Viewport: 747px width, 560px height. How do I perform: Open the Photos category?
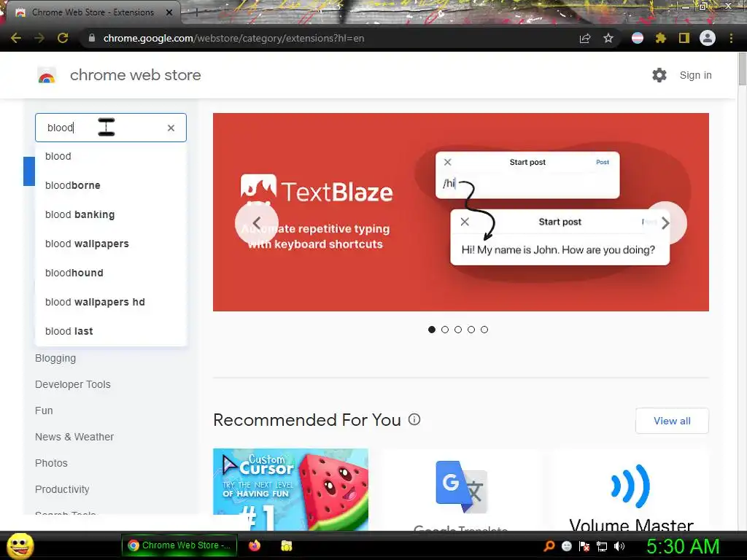[x=51, y=463]
